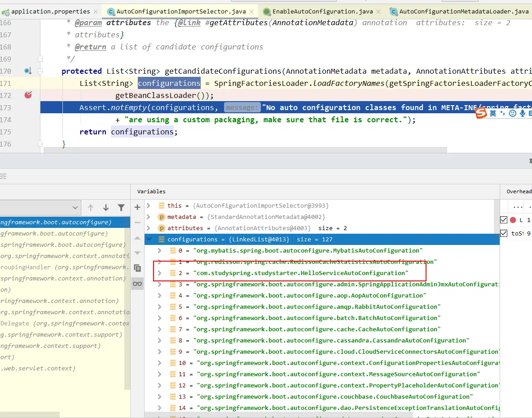Collapse the configurations LinkedList node
The width and height of the screenshot is (532, 418).
pyautogui.click(x=149, y=239)
